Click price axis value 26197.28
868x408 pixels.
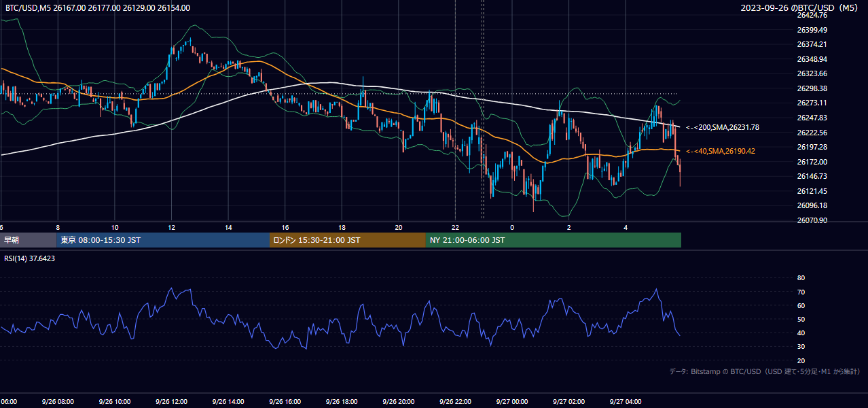812,147
